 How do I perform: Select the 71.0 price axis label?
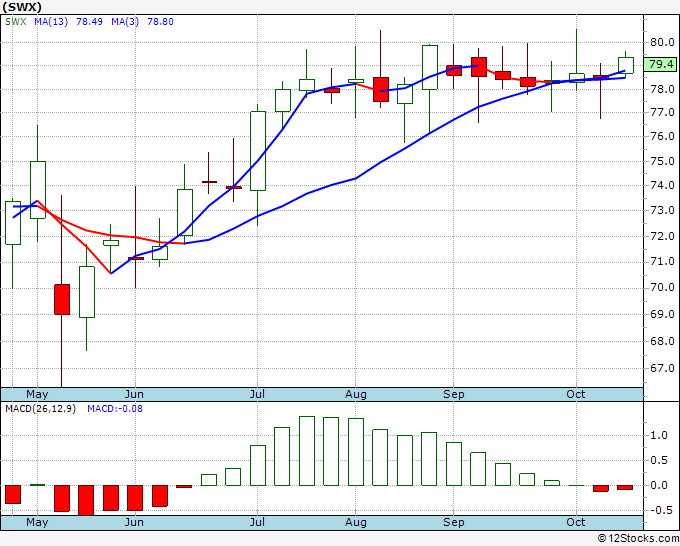(x=662, y=262)
